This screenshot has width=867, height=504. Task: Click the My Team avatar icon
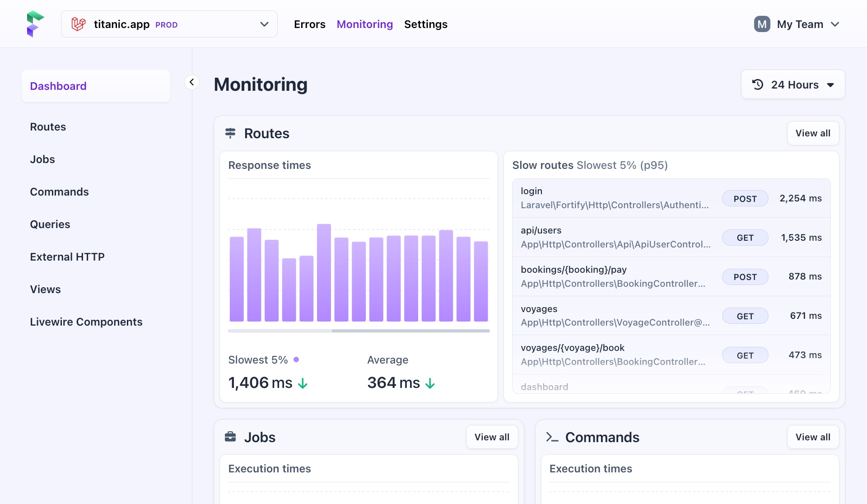(x=762, y=24)
